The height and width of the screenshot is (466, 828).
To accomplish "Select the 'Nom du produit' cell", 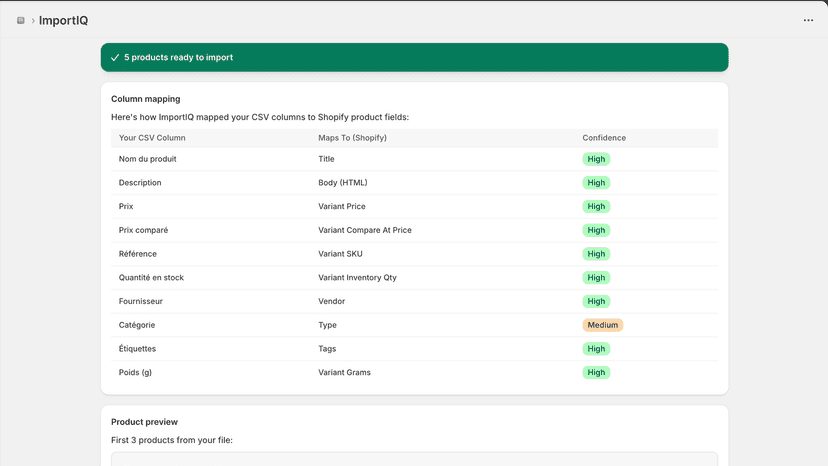I will pyautogui.click(x=147, y=159).
